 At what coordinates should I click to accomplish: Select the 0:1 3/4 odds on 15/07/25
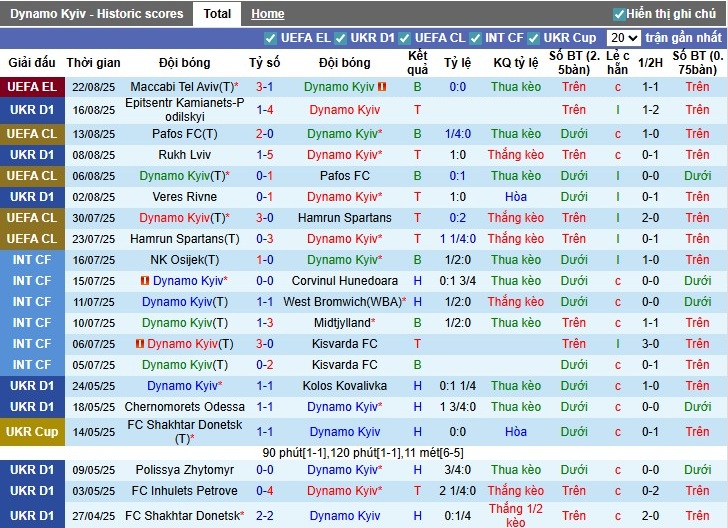pyautogui.click(x=457, y=281)
